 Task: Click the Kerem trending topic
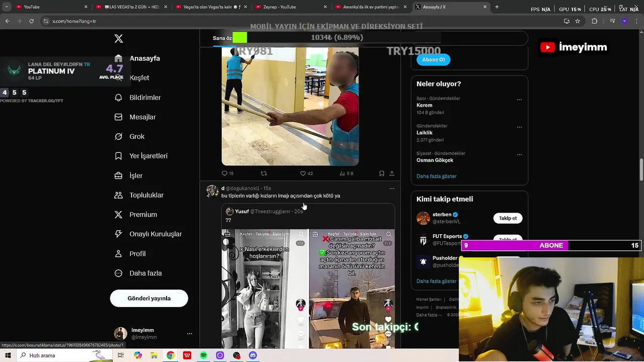pos(424,106)
